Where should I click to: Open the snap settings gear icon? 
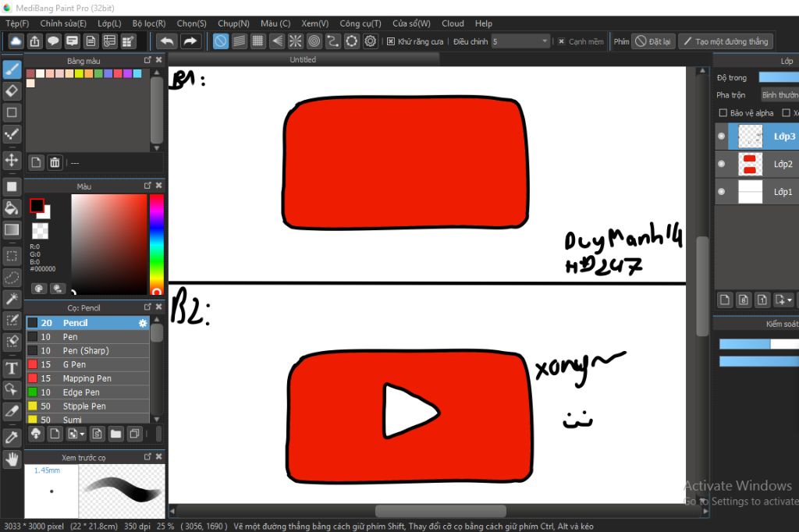coord(371,41)
